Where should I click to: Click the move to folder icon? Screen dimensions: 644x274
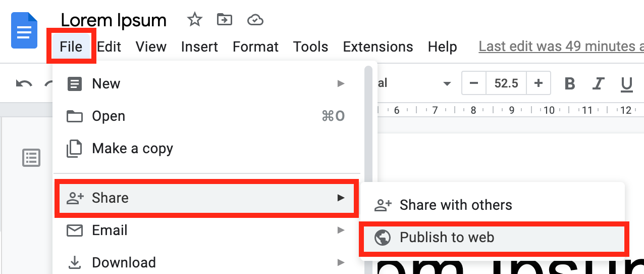(224, 20)
